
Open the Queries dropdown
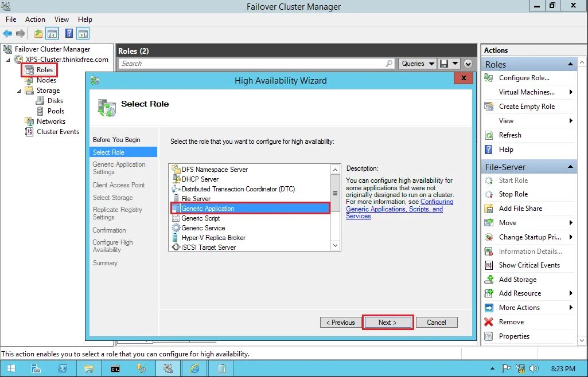pos(418,64)
